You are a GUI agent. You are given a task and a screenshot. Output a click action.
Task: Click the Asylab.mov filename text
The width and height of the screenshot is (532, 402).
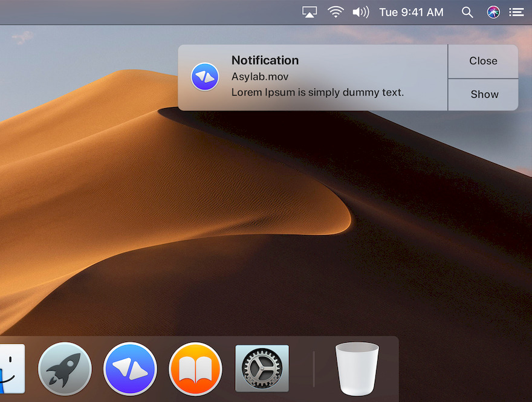point(260,77)
